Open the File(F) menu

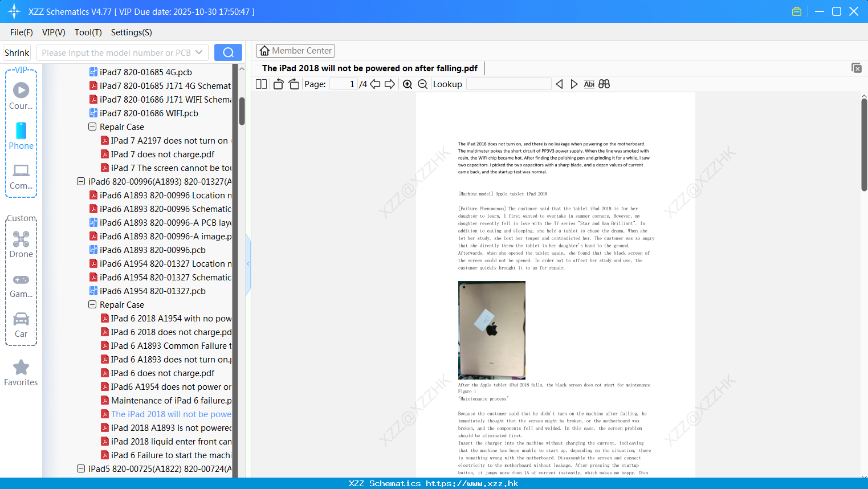tap(22, 32)
